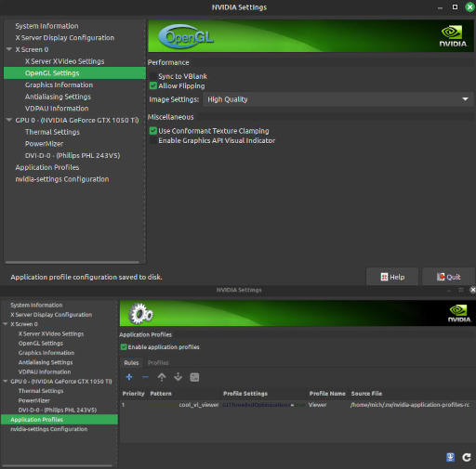Click the edit rule icon in toolbar

[194, 377]
